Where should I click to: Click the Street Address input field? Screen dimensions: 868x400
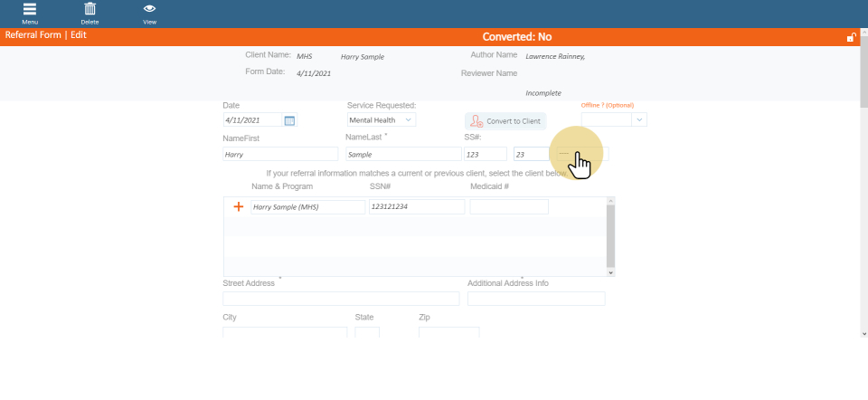341,299
